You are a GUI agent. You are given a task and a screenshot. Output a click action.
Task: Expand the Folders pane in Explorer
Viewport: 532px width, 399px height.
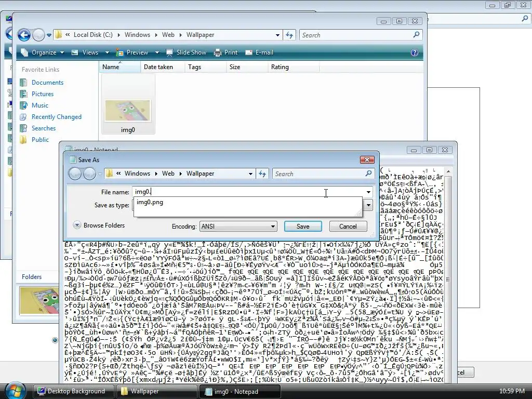coord(32,277)
